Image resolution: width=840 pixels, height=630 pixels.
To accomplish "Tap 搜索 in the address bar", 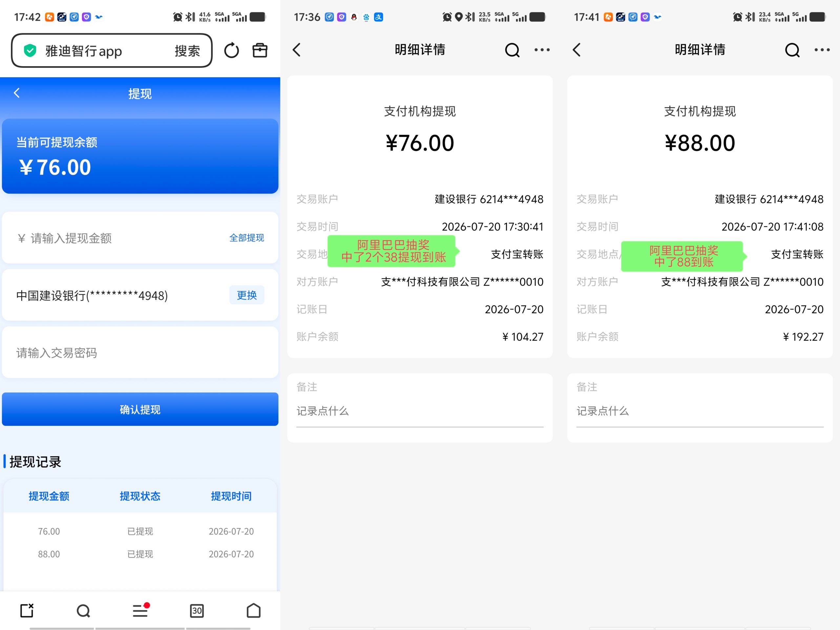I will (187, 51).
